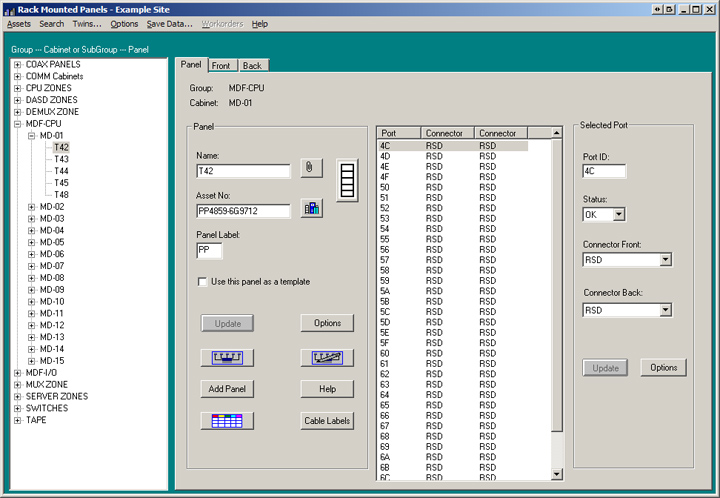Open the Search menu
The width and height of the screenshot is (720, 498).
[51, 24]
